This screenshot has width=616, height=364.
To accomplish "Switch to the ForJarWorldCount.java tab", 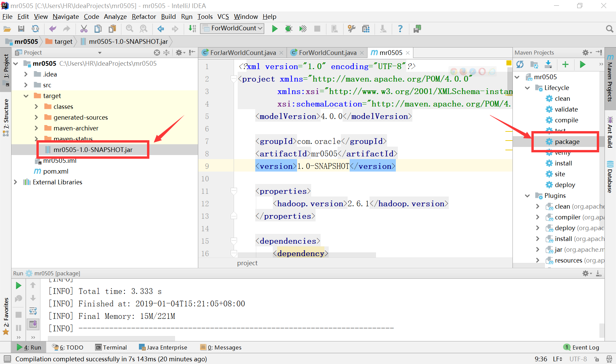I will pyautogui.click(x=242, y=53).
